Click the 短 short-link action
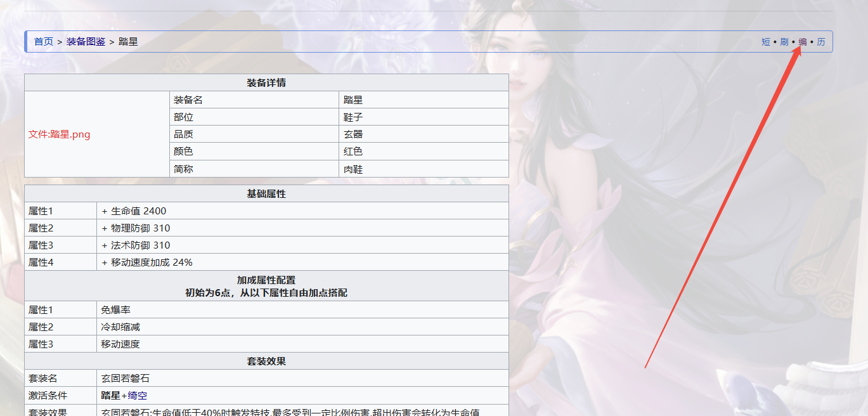This screenshot has width=868, height=416. pos(766,42)
